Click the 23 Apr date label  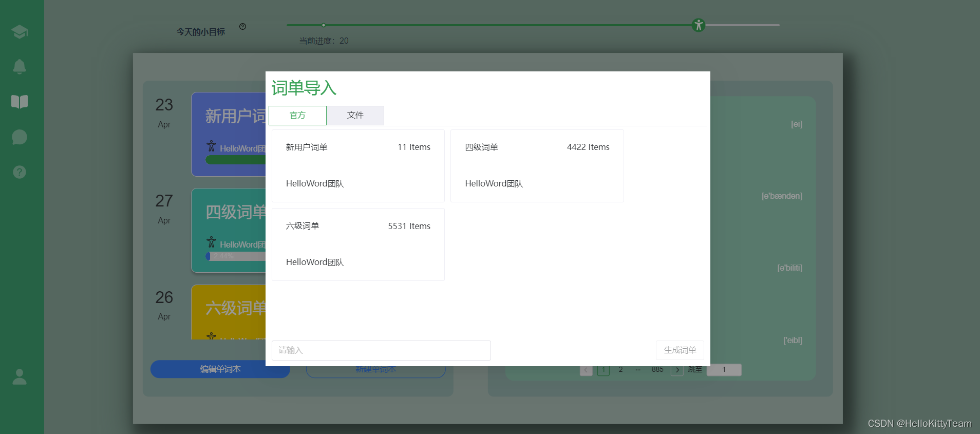164,112
